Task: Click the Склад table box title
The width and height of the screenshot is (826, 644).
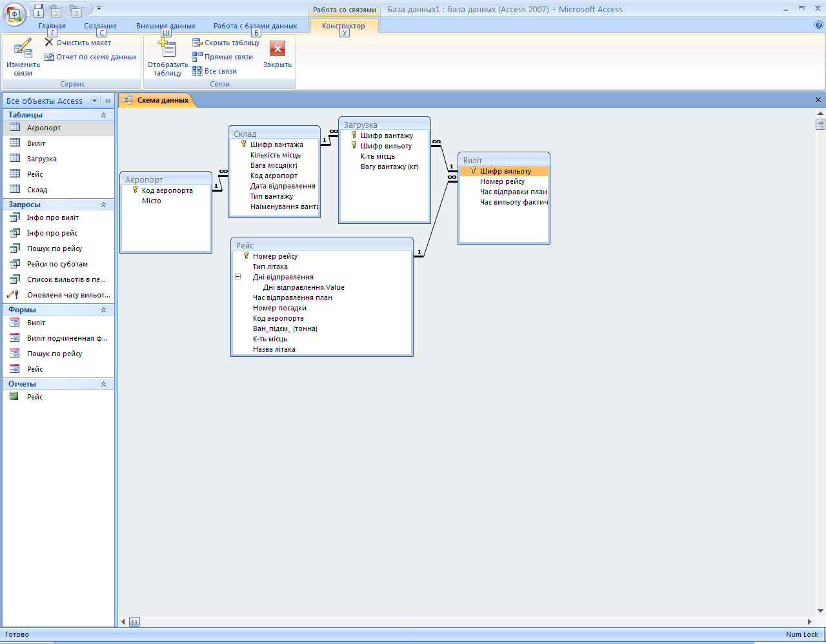Action: 274,134
